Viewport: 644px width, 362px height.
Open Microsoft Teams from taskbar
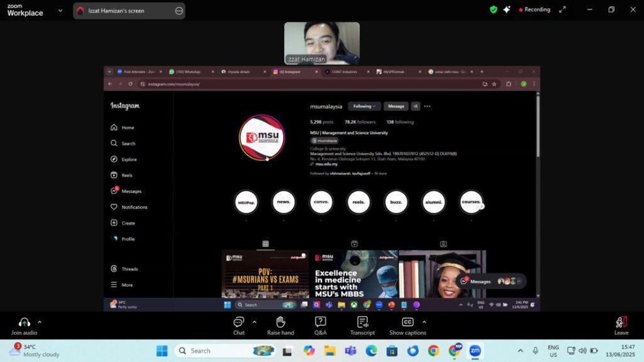tap(350, 351)
